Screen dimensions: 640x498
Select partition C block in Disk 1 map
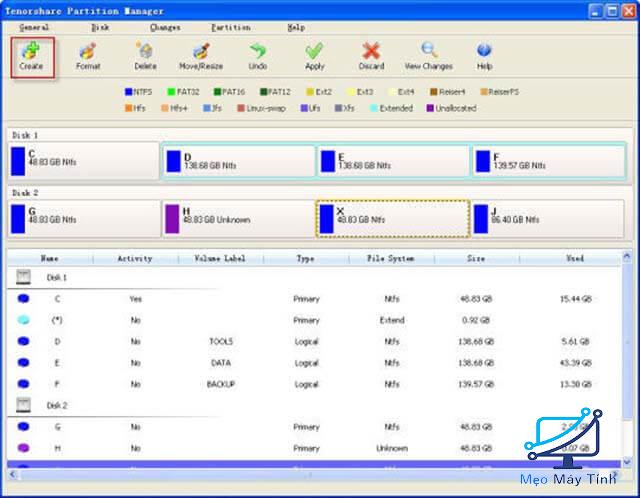(x=84, y=161)
